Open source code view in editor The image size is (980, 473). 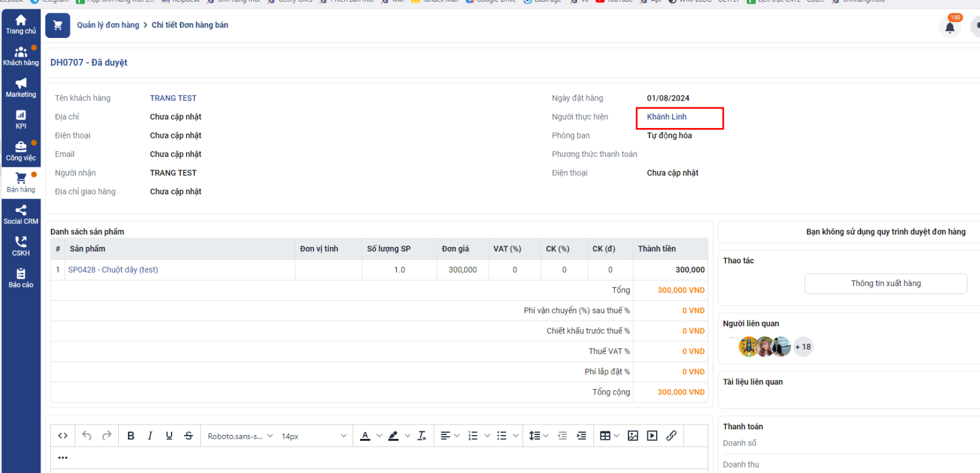pos(62,436)
